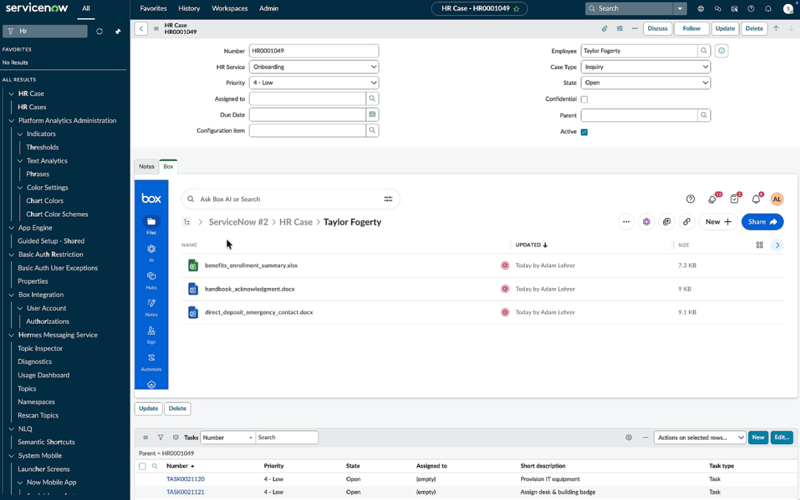Image resolution: width=800 pixels, height=500 pixels.
Task: Open the ServiceNow notifications bell in top bar
Action: [768, 9]
